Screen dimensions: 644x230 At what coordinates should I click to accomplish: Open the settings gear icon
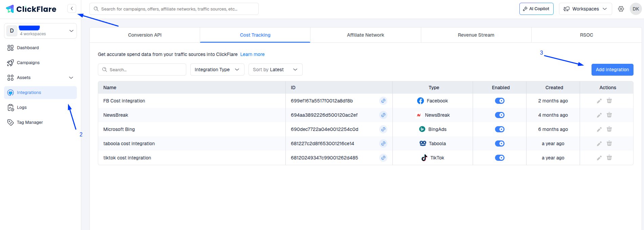tap(621, 9)
